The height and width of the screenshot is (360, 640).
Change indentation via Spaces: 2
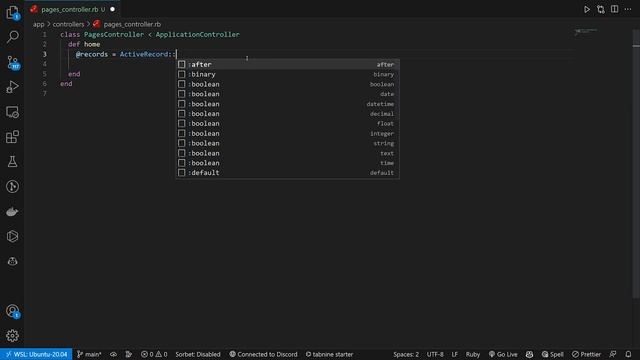coord(406,354)
